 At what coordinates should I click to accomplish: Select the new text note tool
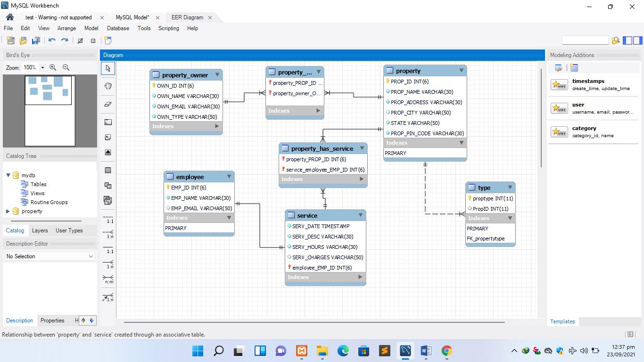(x=108, y=137)
